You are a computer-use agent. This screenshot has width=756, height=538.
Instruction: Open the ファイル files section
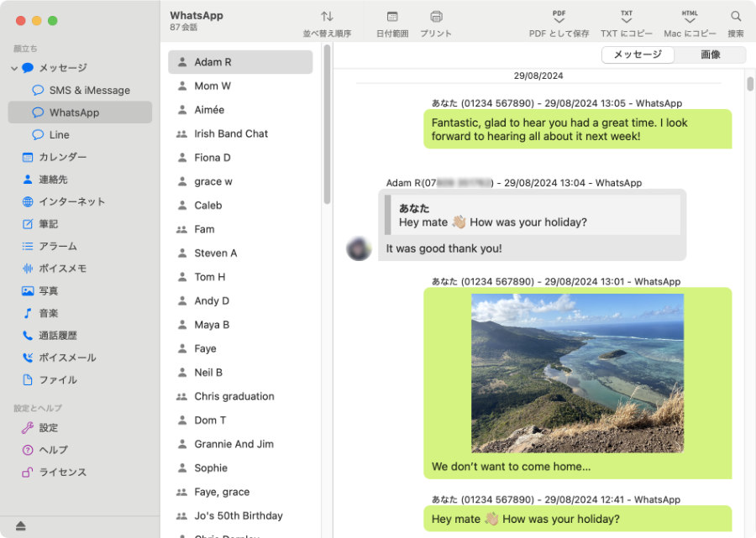(x=81, y=379)
